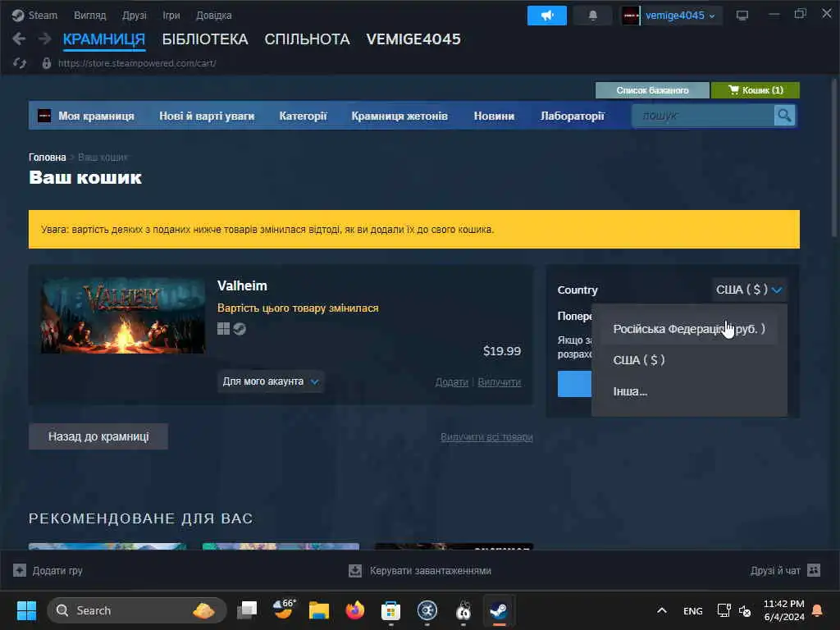Open Task View on the taskbar
840x630 pixels.
pyautogui.click(x=247, y=610)
